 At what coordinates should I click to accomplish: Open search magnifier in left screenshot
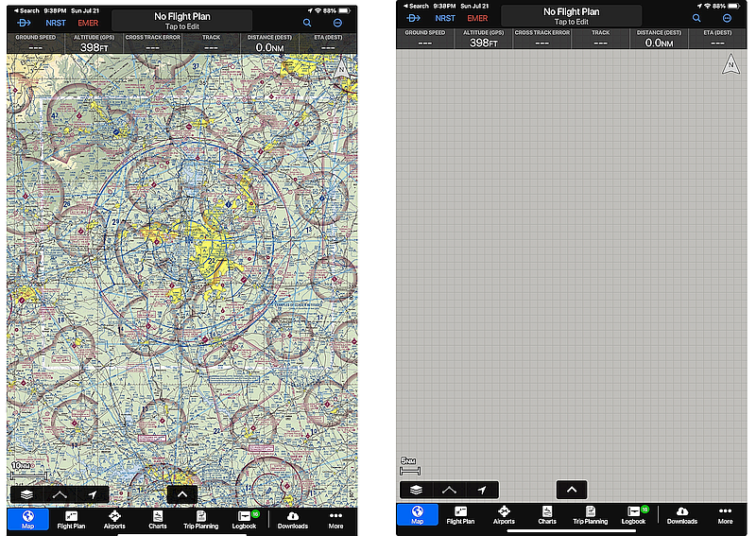point(307,23)
